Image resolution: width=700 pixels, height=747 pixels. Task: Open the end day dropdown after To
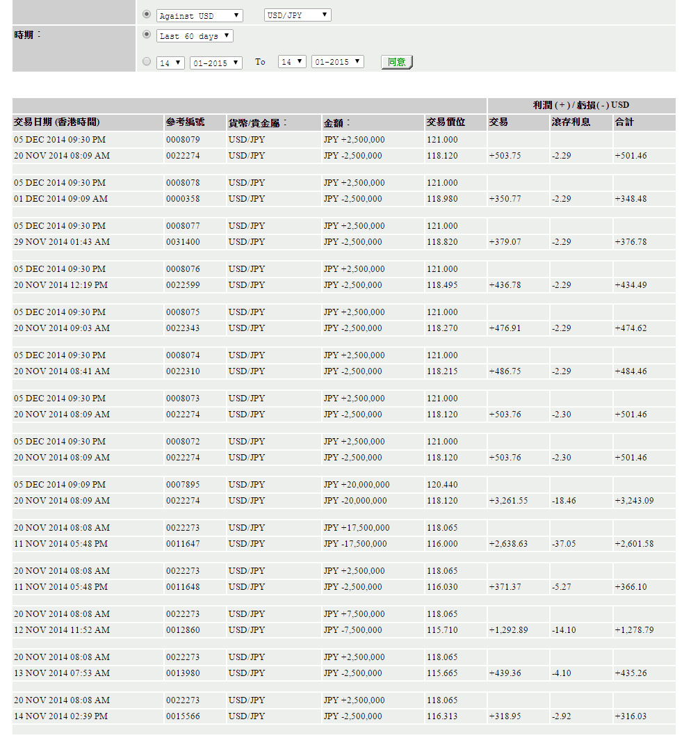292,62
